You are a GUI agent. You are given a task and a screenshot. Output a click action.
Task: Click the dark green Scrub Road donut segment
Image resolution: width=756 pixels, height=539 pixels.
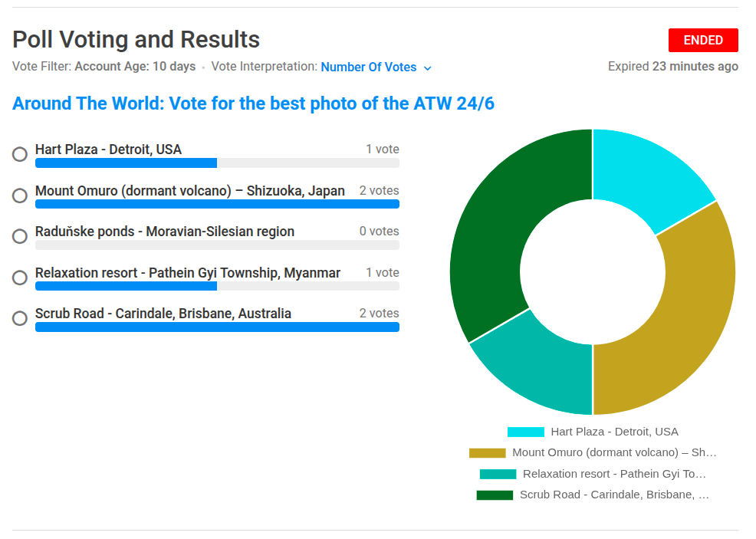pos(497,230)
